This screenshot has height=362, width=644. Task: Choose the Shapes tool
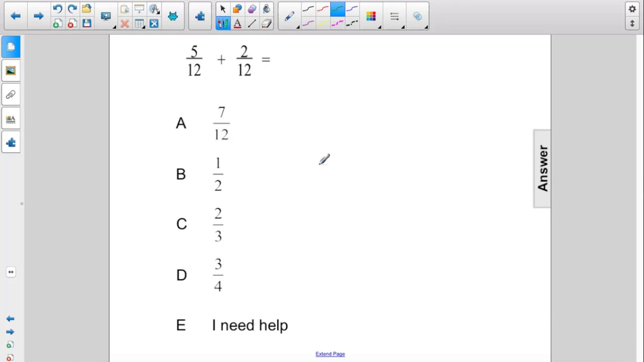[x=237, y=9]
